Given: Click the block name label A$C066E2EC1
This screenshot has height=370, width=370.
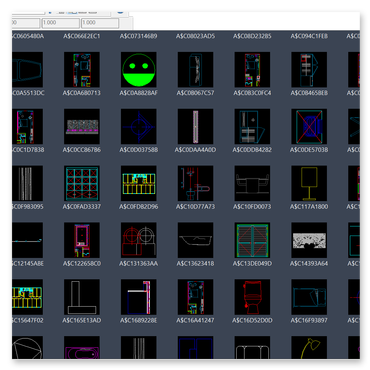Looking at the screenshot, I should (x=82, y=36).
